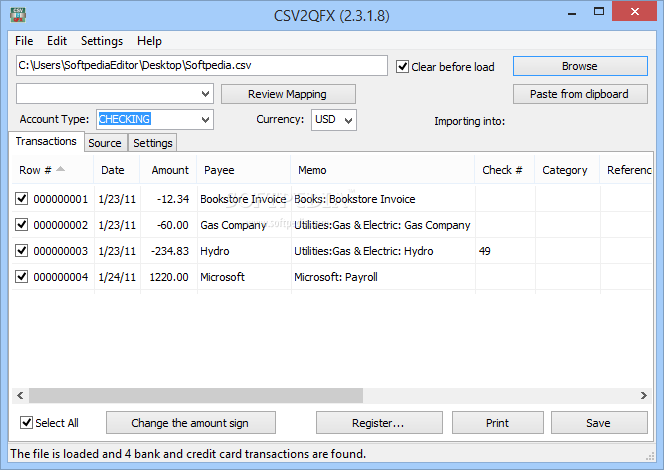The width and height of the screenshot is (664, 470).
Task: Switch to the Transactions tab
Action: tap(46, 141)
